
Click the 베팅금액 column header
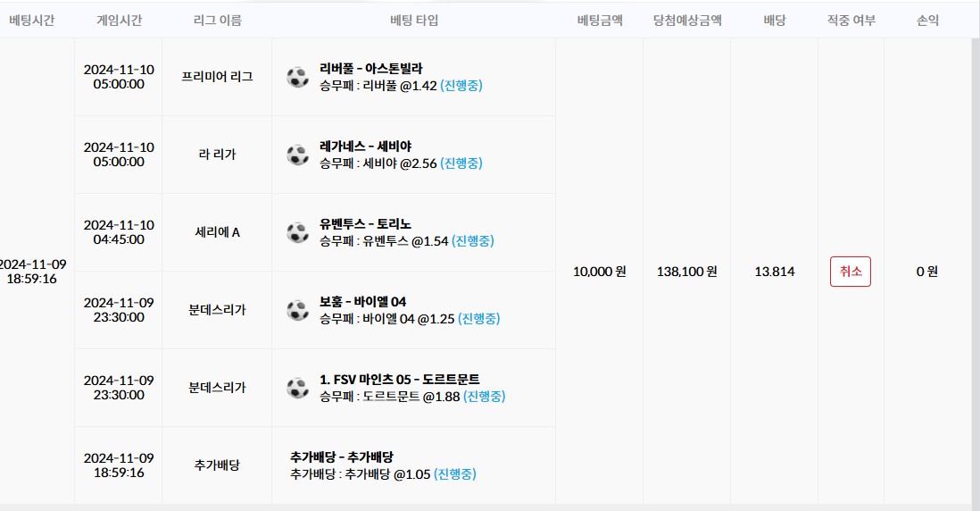pyautogui.click(x=599, y=21)
